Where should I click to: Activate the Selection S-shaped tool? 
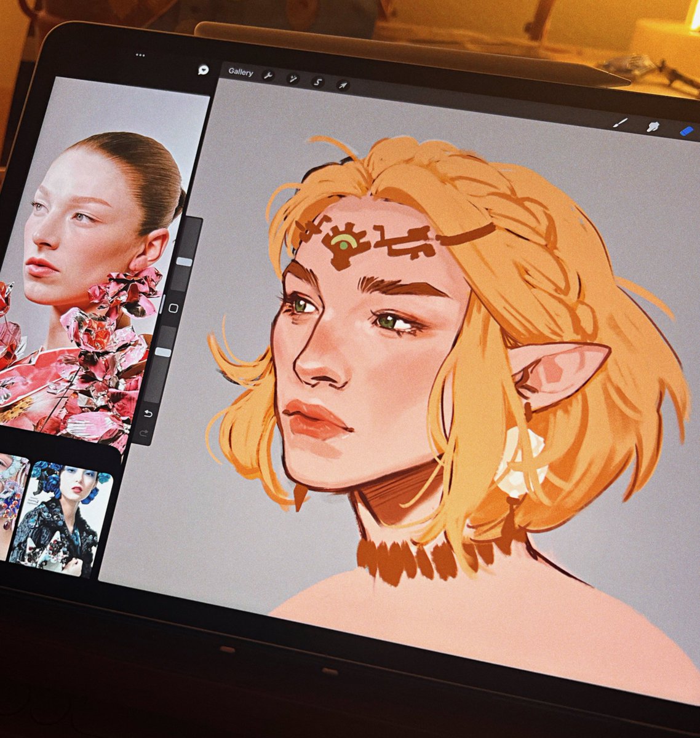[x=317, y=81]
